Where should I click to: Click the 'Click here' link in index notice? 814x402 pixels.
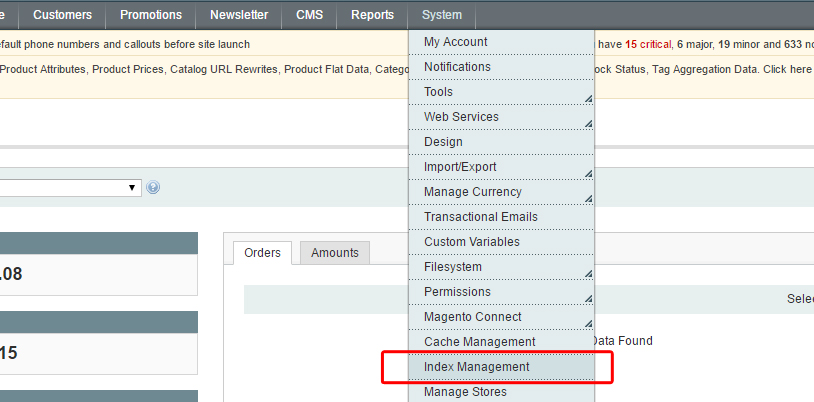(786, 69)
